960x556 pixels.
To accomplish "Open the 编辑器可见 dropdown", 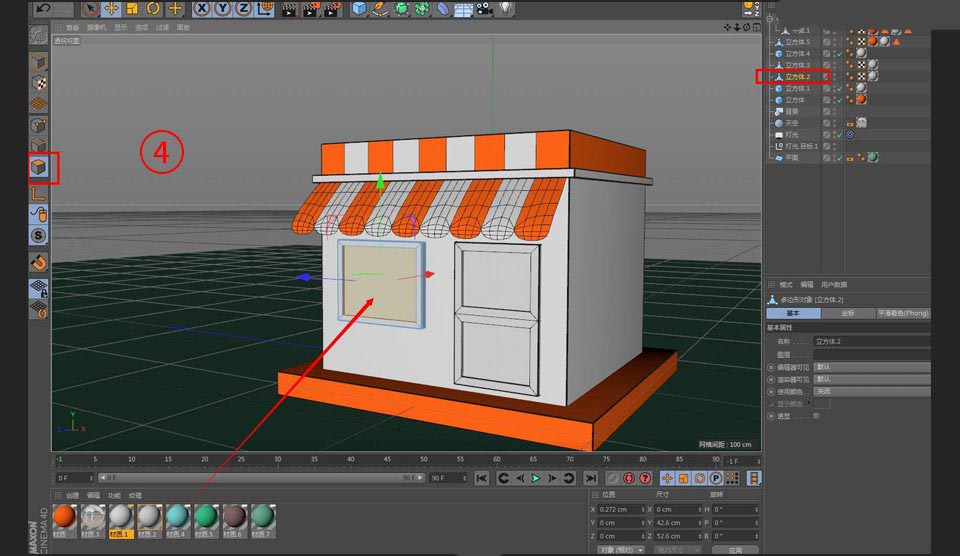I will pos(870,367).
